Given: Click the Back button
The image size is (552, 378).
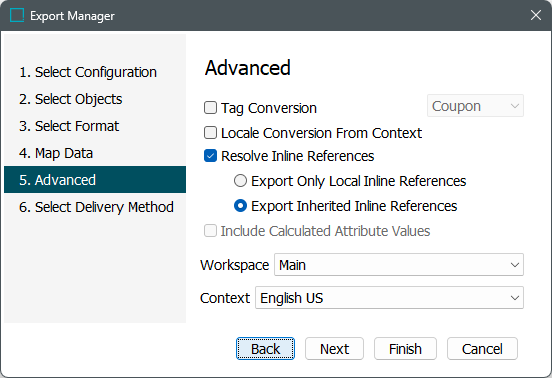Looking at the screenshot, I should [x=265, y=349].
